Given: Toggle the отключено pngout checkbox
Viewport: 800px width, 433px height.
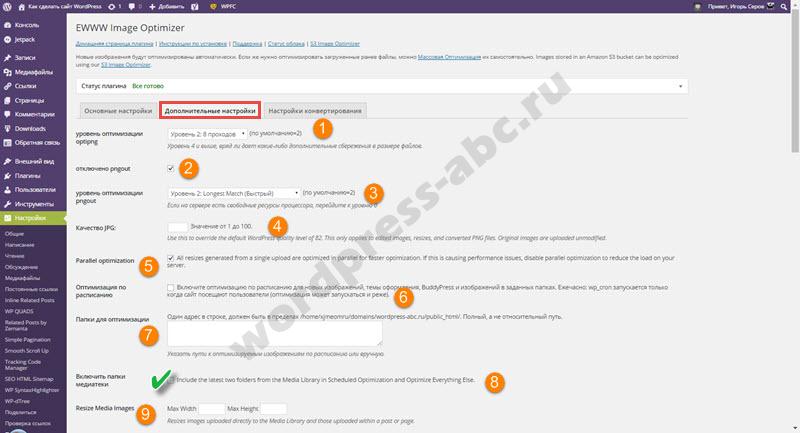Looking at the screenshot, I should click(170, 168).
